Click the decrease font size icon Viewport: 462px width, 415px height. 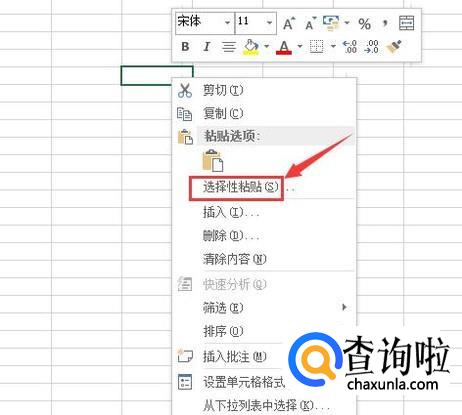click(x=310, y=23)
